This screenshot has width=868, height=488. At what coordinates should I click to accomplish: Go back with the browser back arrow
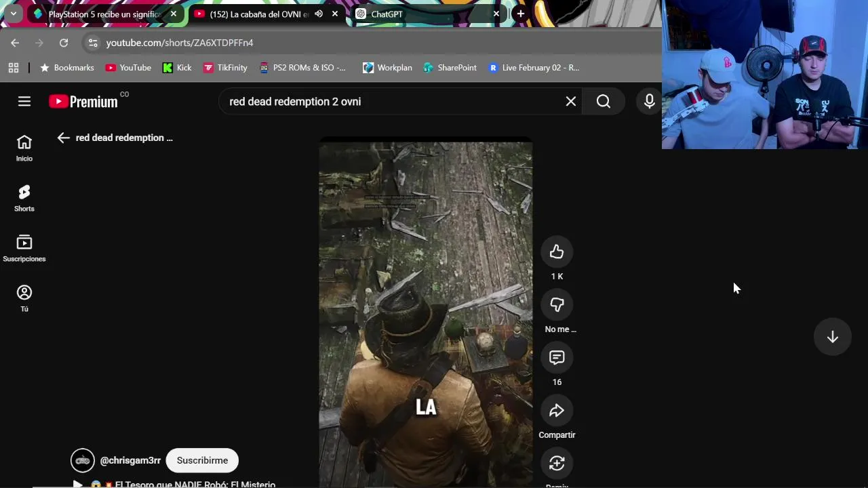pos(15,43)
